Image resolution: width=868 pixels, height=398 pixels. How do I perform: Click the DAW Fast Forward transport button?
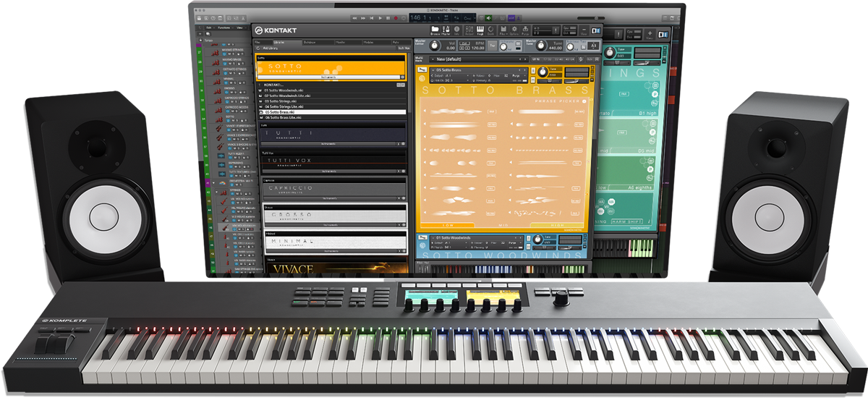click(x=363, y=18)
